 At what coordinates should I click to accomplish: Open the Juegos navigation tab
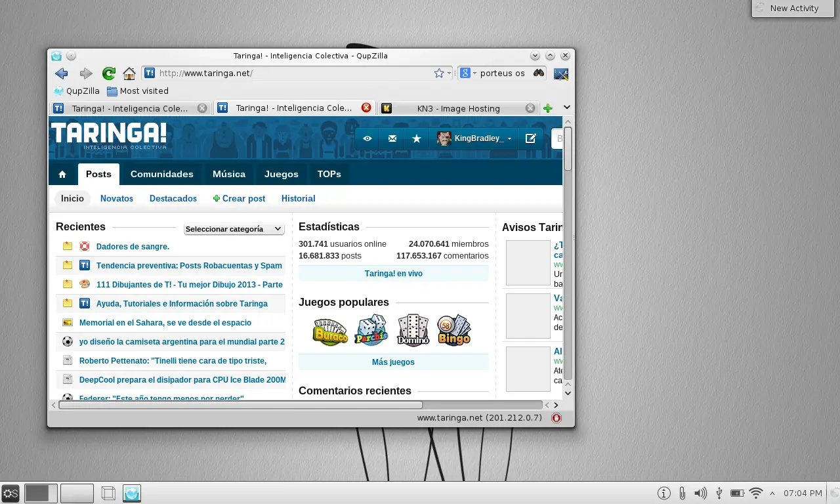pyautogui.click(x=282, y=174)
